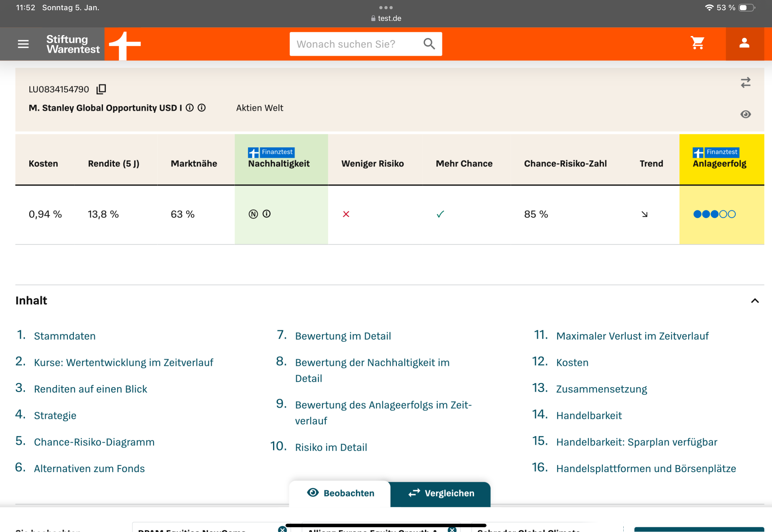Screen dimensions: 772x532
Task: Click info icon in Nachhaltigkeit cell
Action: (267, 214)
